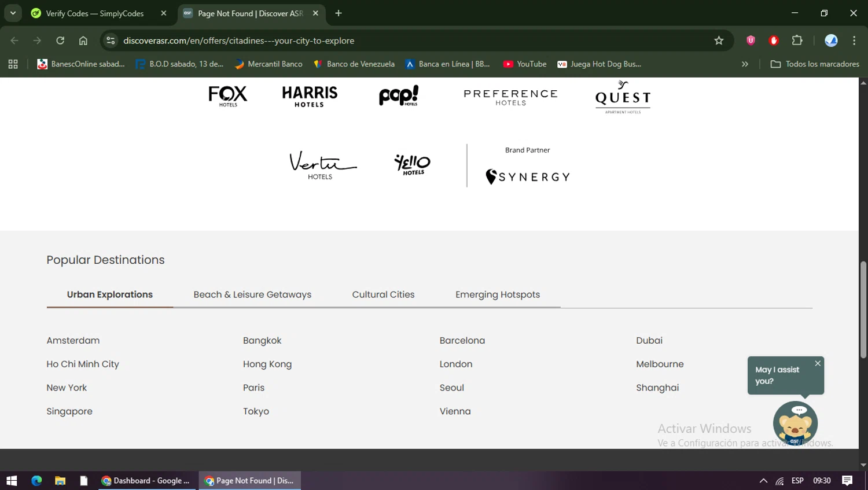Image resolution: width=868 pixels, height=490 pixels.
Task: Open the pop! Hotels brand logo
Action: tap(399, 95)
